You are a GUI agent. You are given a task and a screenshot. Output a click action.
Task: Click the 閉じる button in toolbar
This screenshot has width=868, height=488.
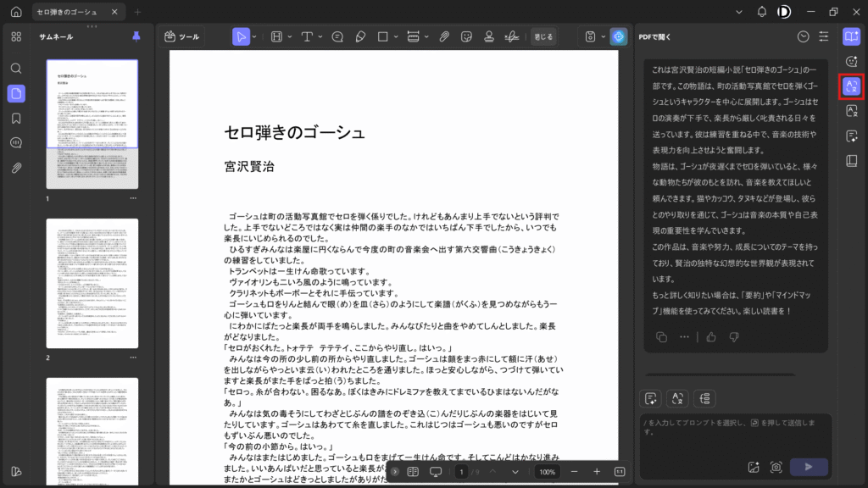coord(543,36)
